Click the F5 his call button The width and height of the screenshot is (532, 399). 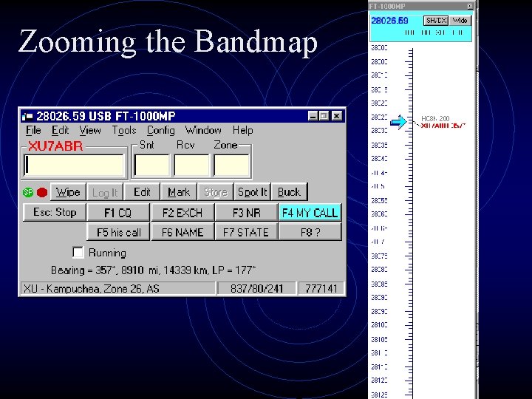point(118,233)
